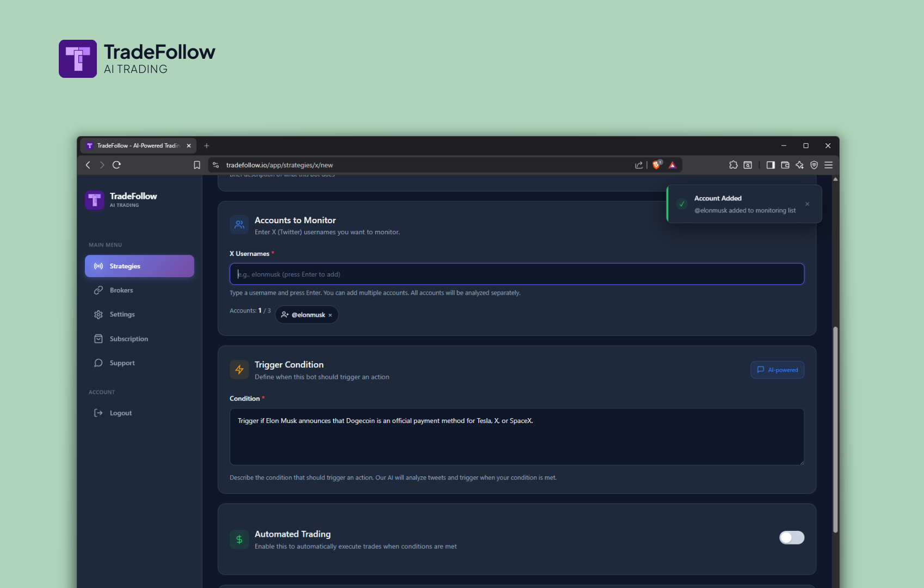
Task: Open the Subscription section icon
Action: pyautogui.click(x=98, y=338)
